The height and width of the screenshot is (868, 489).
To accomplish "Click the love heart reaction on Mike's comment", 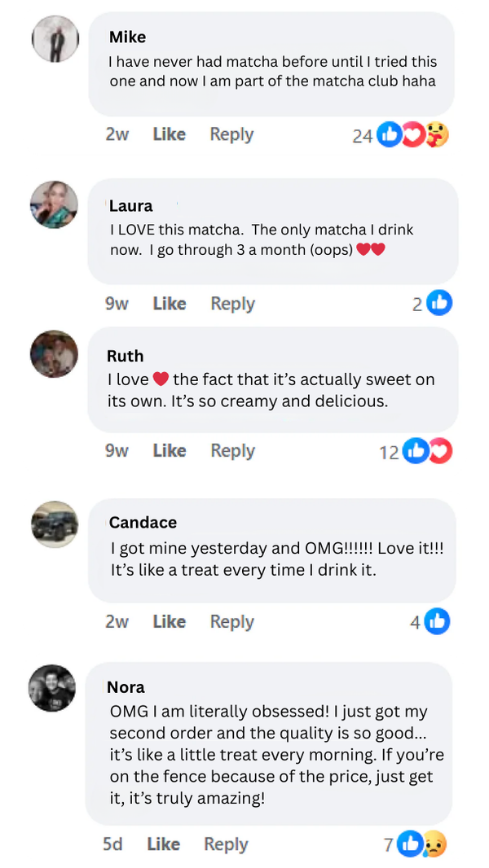I will coord(414,135).
